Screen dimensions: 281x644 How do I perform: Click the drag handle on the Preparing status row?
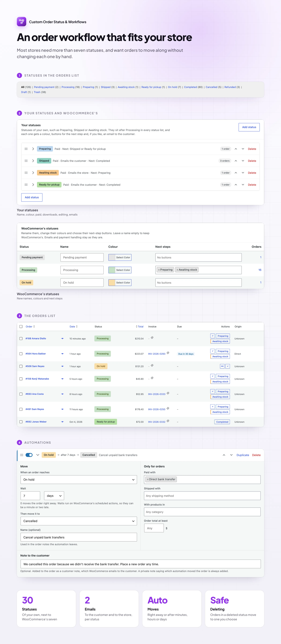26,149
